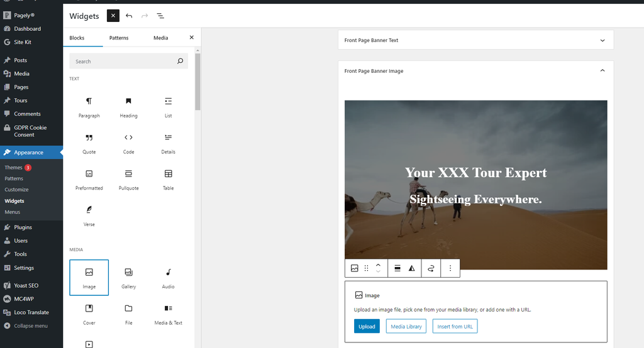Switch to the Patterns tab
This screenshot has height=348, width=644.
pos(119,38)
